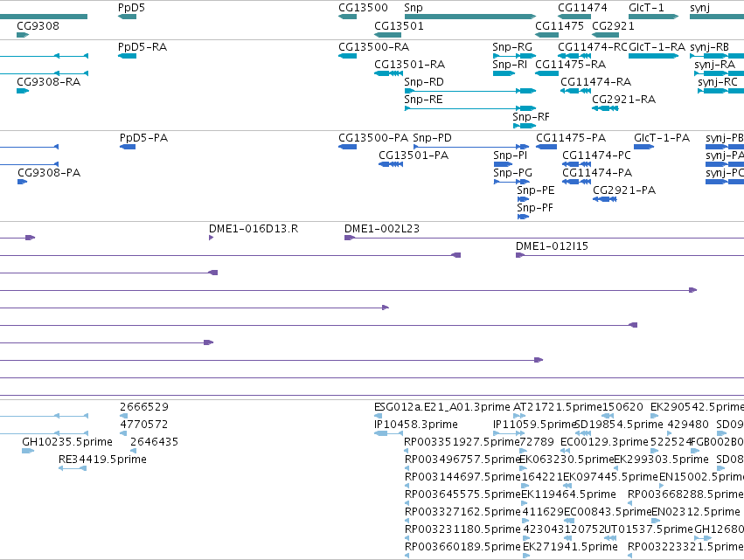Click the CG11474-RC transcript label
Screen dimensions: 744x560
coord(593,47)
